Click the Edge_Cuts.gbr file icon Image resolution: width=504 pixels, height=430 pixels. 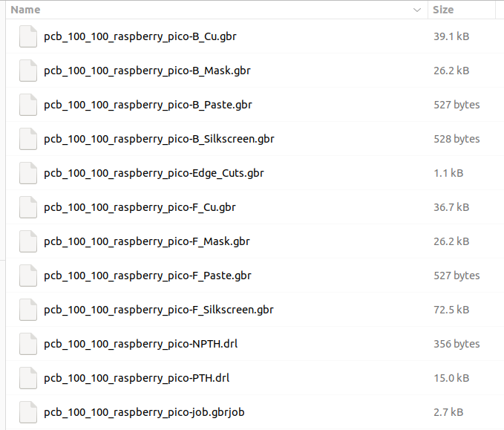pyautogui.click(x=28, y=173)
